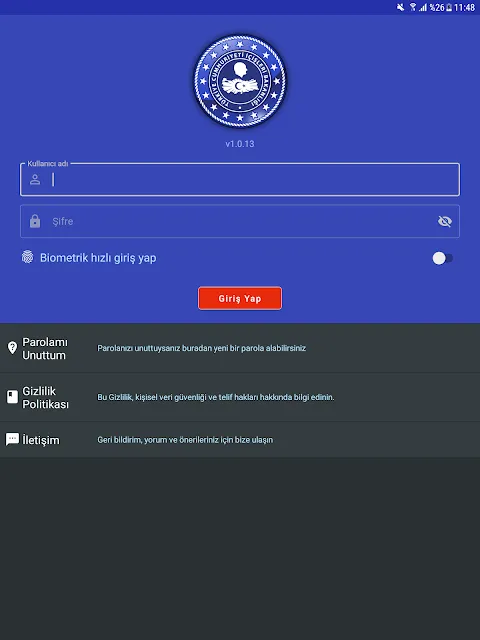Tap the fingerprint biometric icon

point(27,257)
